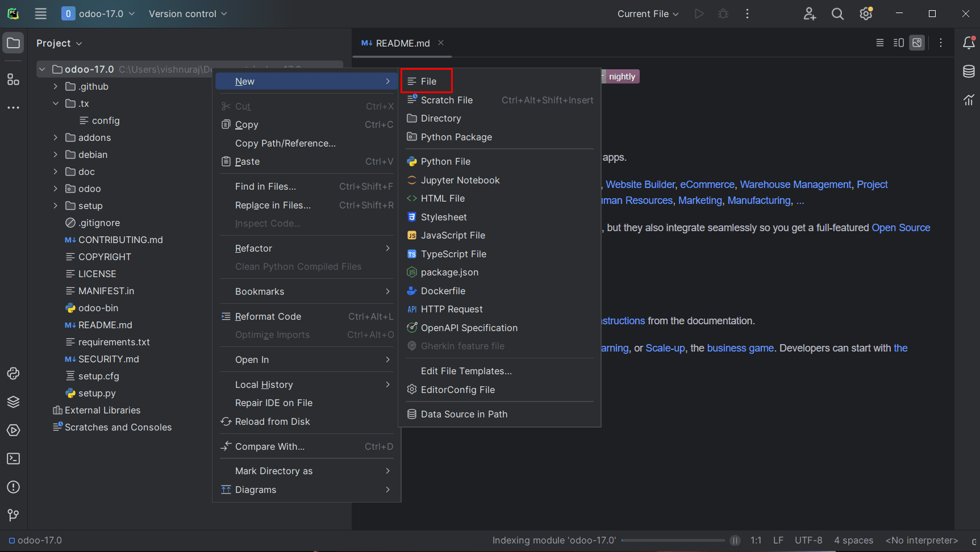Click the Debug bug icon

tap(723, 14)
